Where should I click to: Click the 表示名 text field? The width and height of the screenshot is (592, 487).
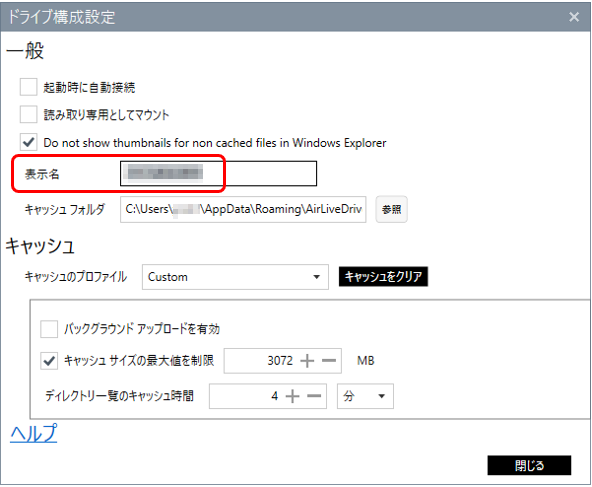pos(219,174)
